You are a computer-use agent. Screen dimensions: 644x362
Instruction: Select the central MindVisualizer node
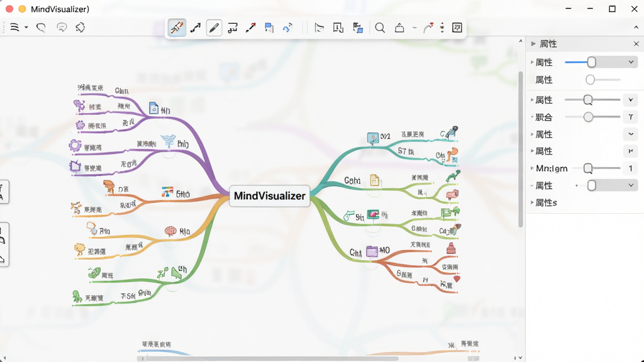click(269, 196)
